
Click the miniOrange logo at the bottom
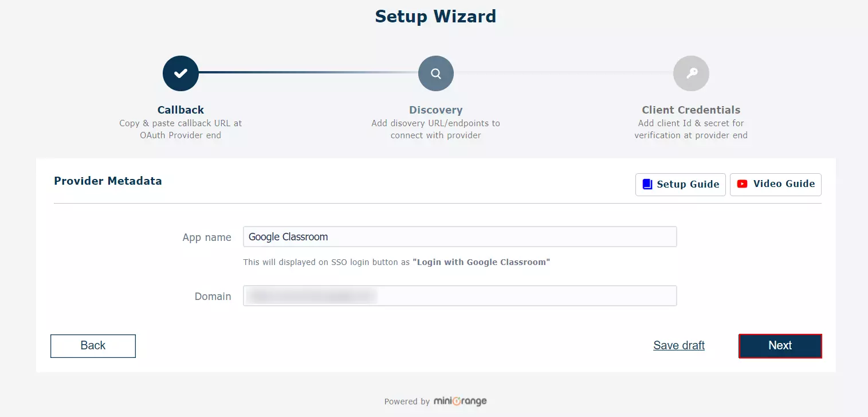point(460,401)
